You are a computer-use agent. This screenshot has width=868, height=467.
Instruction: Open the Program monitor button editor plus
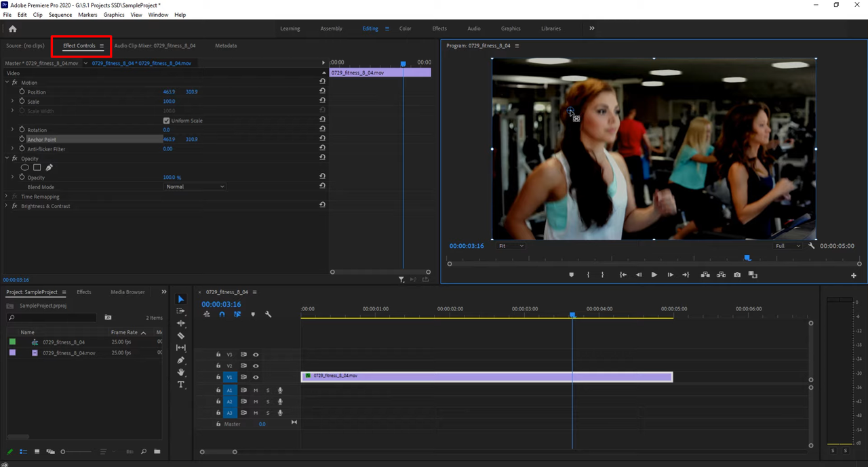click(x=854, y=275)
